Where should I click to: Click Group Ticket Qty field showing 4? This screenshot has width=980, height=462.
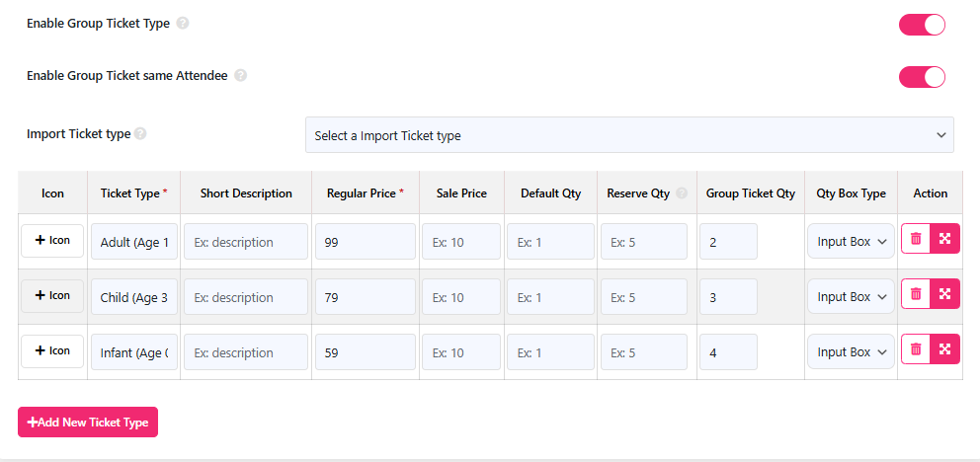tap(728, 352)
